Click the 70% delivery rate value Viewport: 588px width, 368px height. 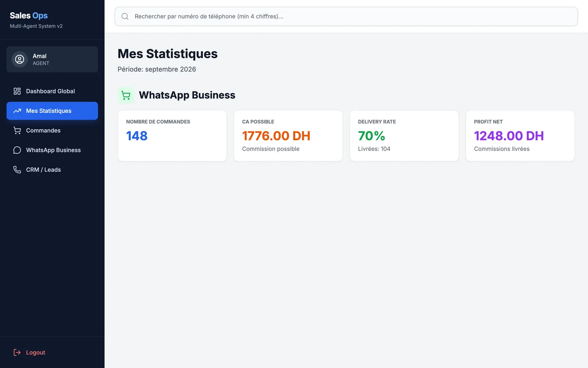pyautogui.click(x=372, y=136)
